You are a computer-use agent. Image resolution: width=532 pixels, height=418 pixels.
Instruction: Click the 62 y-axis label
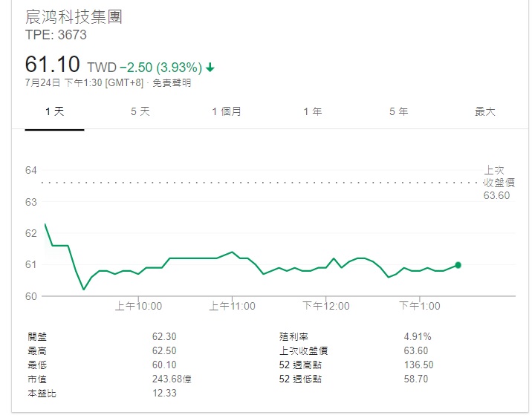point(31,233)
